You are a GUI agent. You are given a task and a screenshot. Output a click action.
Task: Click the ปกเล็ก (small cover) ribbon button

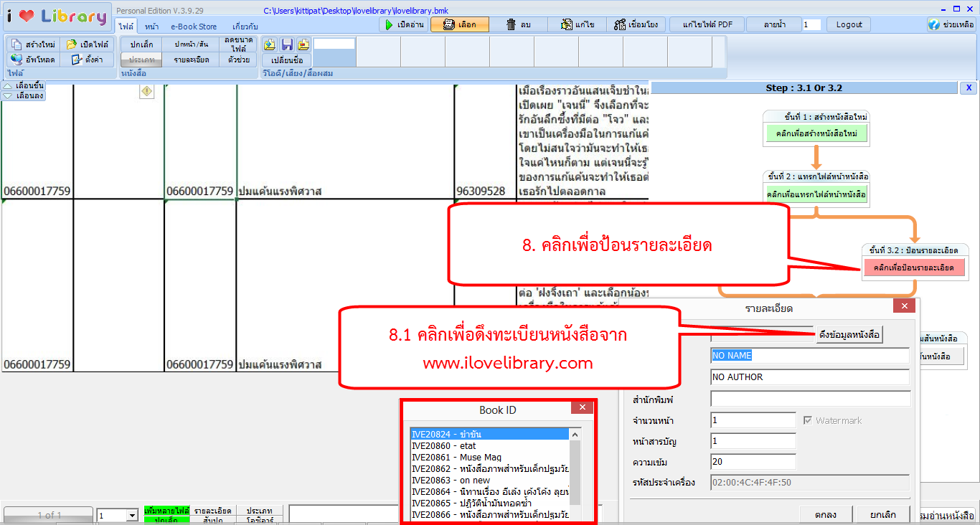(141, 44)
